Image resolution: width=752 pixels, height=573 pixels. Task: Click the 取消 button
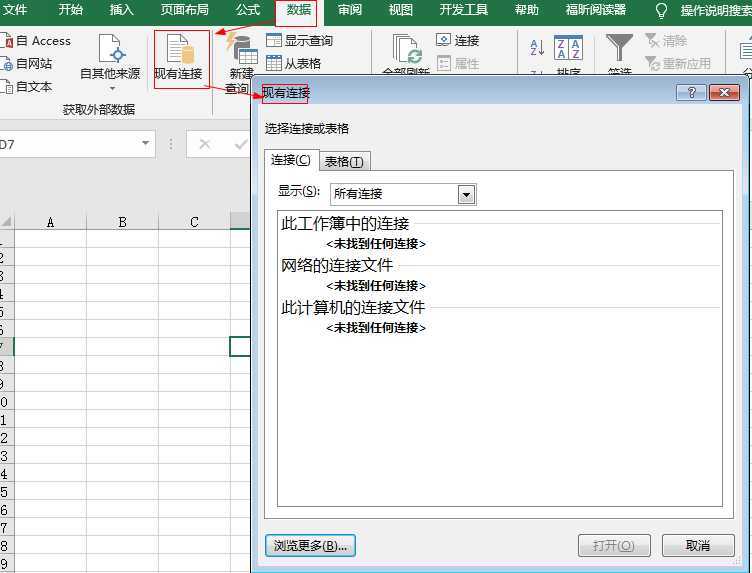[x=698, y=546]
